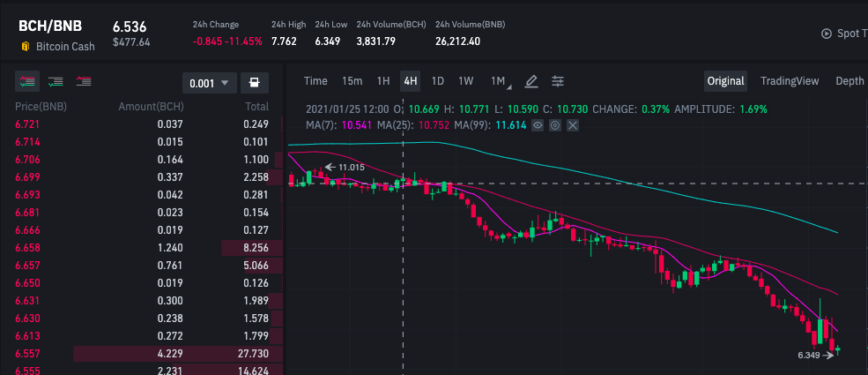The image size is (868, 375).
Task: Switch chart to Depth tab
Action: coord(849,81)
